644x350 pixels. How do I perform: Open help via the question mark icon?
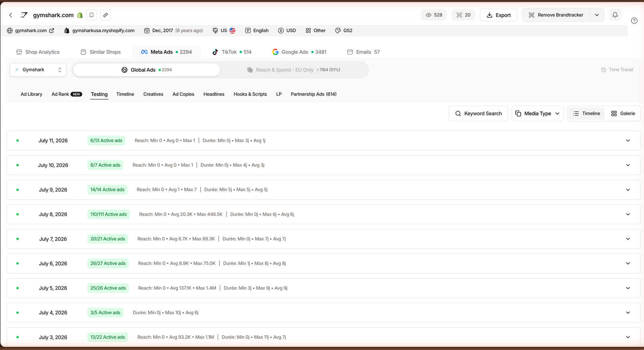click(x=634, y=21)
